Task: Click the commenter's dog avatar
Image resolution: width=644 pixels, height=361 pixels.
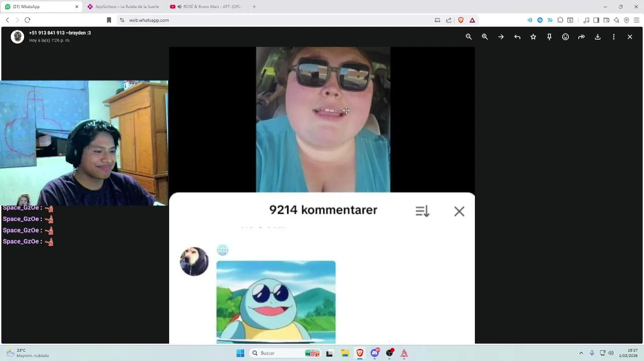Action: (194, 261)
